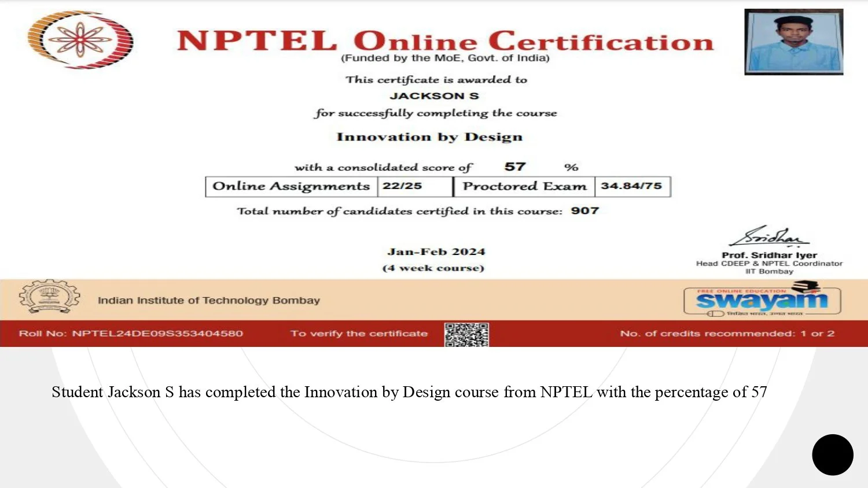Click the '22/25' score cell
This screenshot has height=488, width=868.
coord(415,187)
